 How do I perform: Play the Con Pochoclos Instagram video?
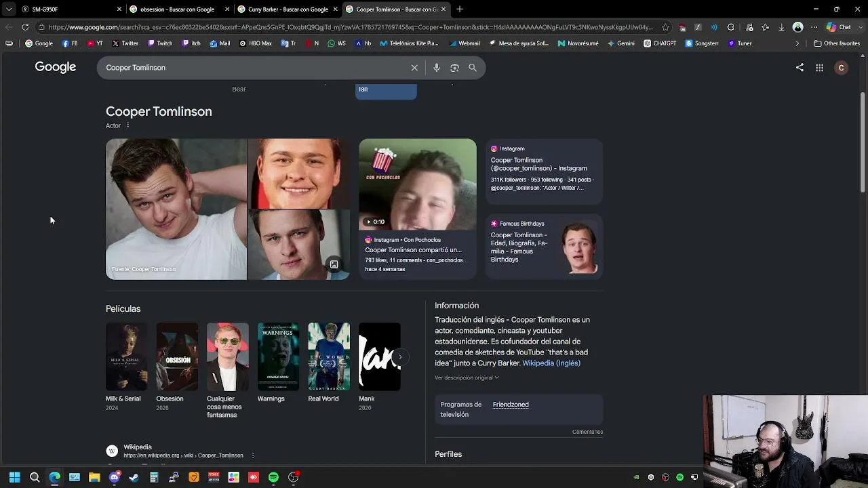tap(418, 184)
